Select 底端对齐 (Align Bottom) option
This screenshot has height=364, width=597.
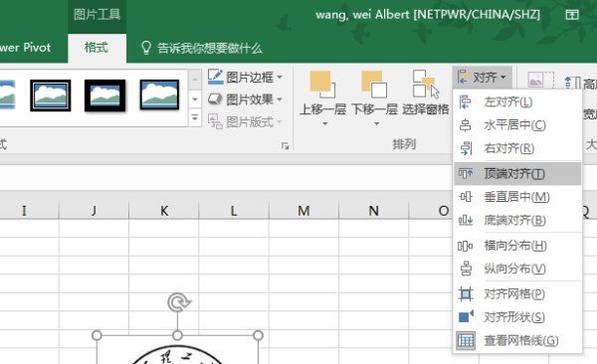tap(517, 220)
